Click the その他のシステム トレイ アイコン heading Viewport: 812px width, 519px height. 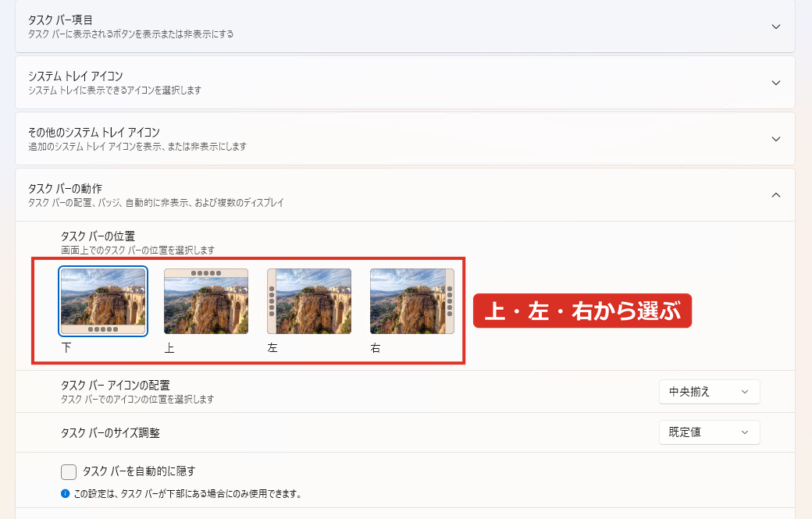pos(94,133)
